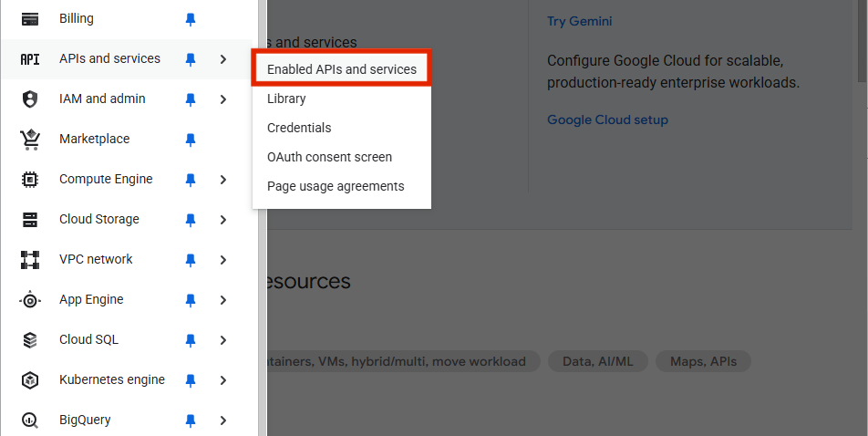Choose Credentials from the submenu
Image resolution: width=868 pixels, height=436 pixels.
(299, 128)
